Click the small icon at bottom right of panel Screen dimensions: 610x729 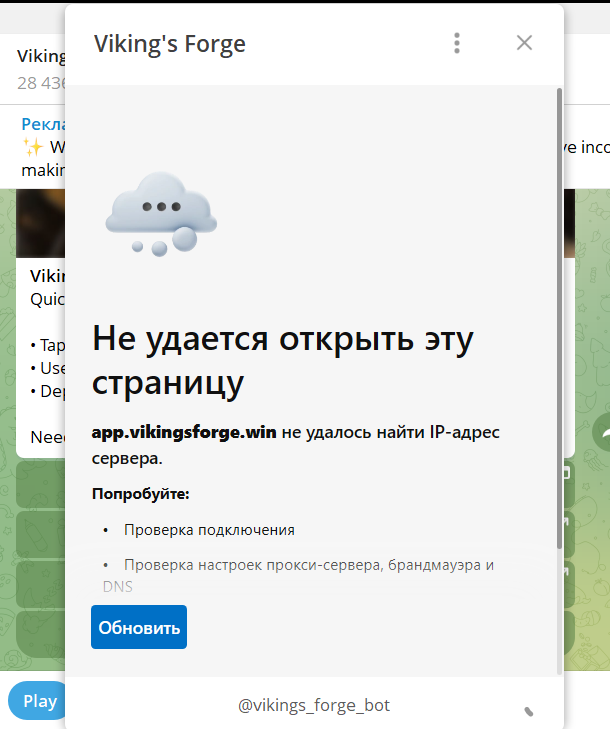pos(529,711)
